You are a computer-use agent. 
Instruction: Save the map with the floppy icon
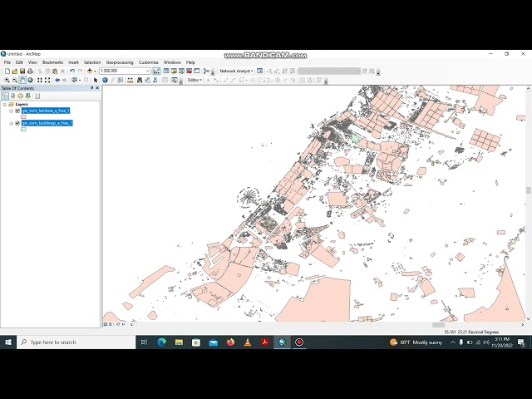click(x=22, y=71)
